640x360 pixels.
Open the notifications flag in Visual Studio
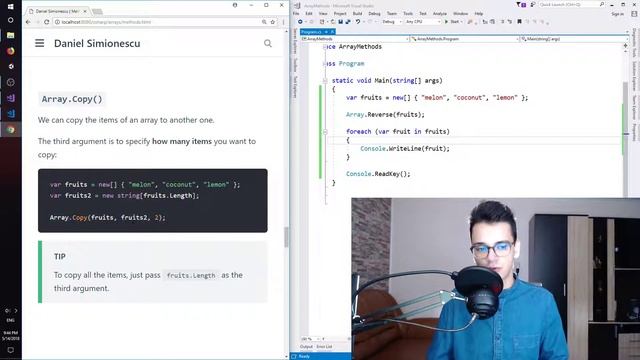coord(521,4)
